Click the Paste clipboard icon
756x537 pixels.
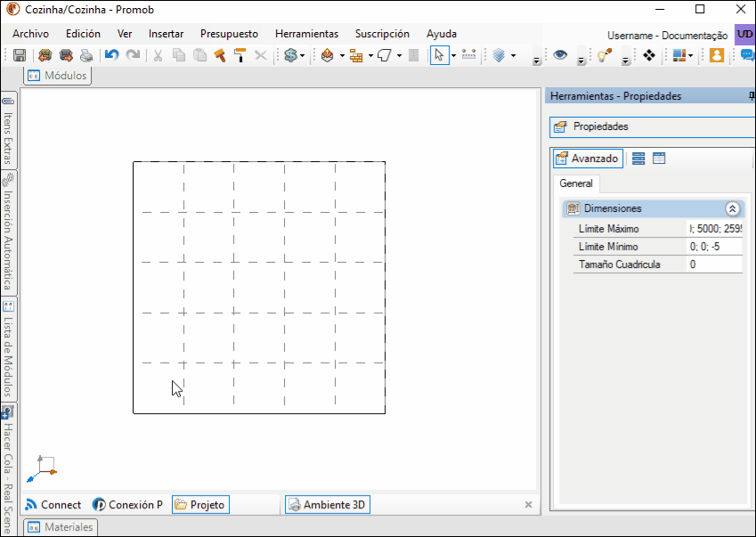tap(199, 55)
